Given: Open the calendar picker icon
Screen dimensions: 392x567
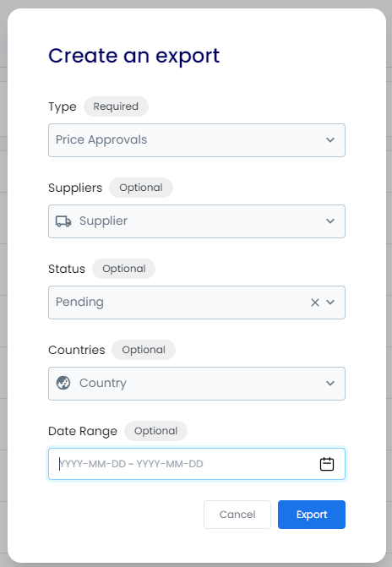Looking at the screenshot, I should (x=327, y=464).
